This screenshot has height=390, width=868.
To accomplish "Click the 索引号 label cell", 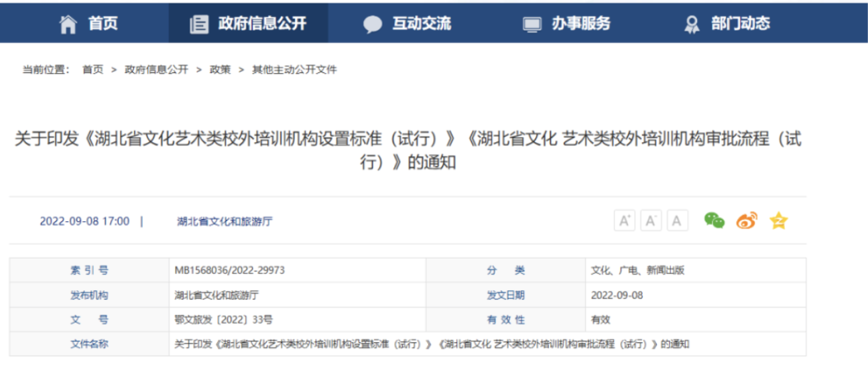I will tap(89, 271).
